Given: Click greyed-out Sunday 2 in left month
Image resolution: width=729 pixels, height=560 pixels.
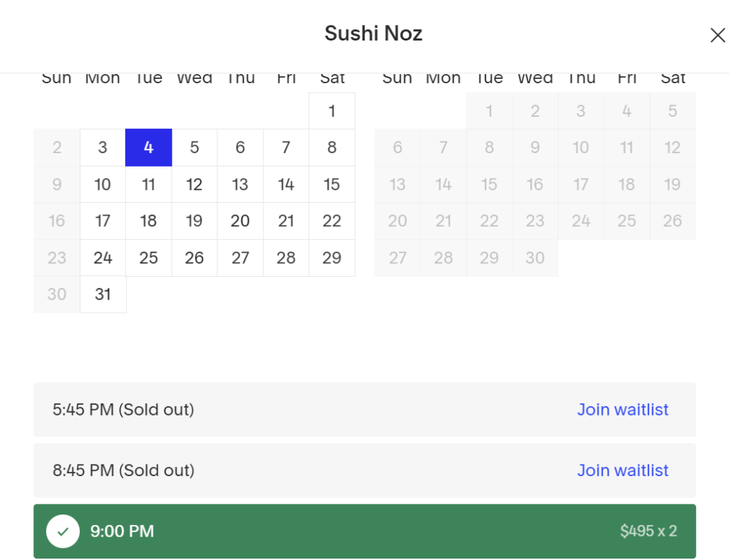Looking at the screenshot, I should tap(57, 147).
